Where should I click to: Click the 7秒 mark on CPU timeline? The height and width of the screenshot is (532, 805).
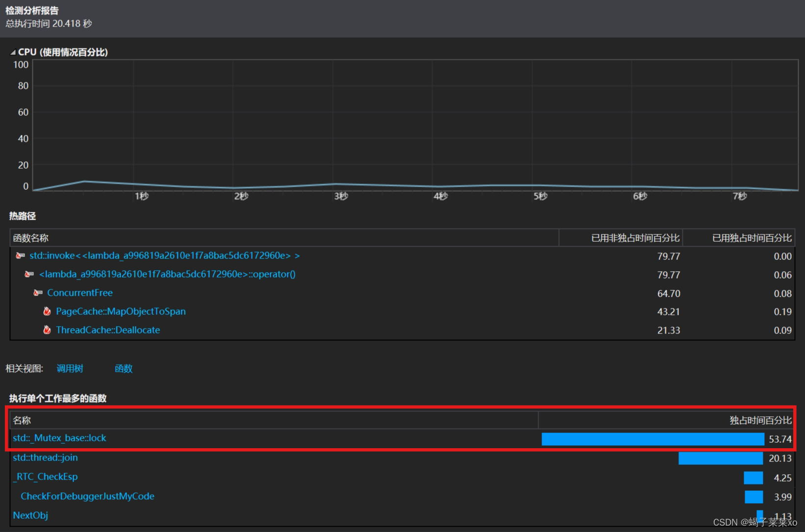(x=740, y=196)
